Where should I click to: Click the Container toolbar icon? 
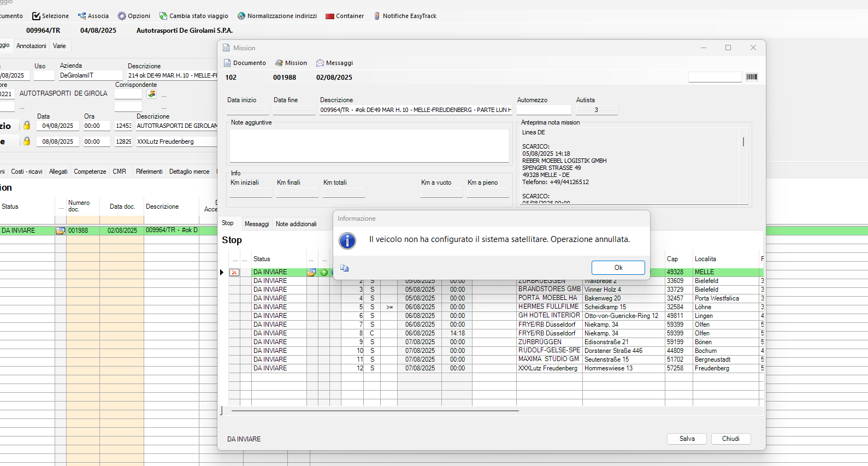(345, 16)
